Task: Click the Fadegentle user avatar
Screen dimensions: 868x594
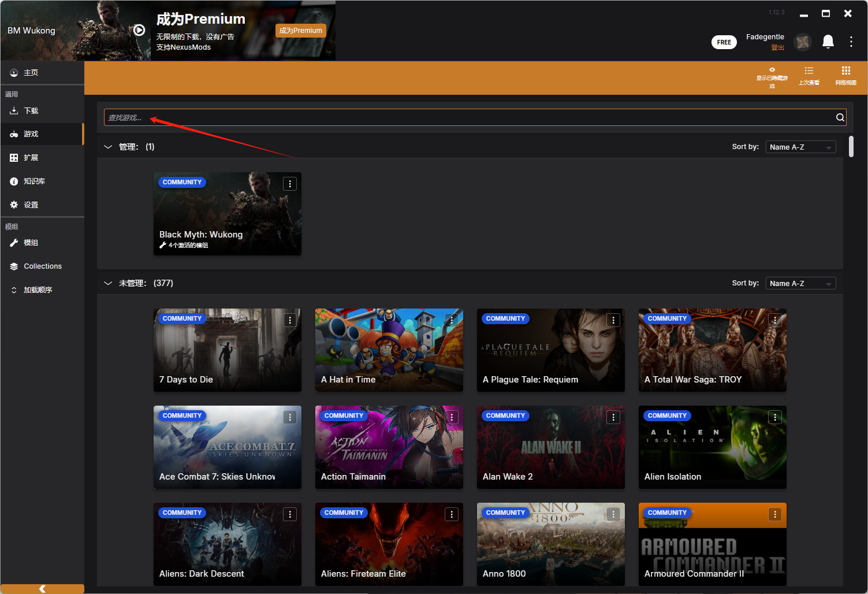Action: click(x=803, y=42)
